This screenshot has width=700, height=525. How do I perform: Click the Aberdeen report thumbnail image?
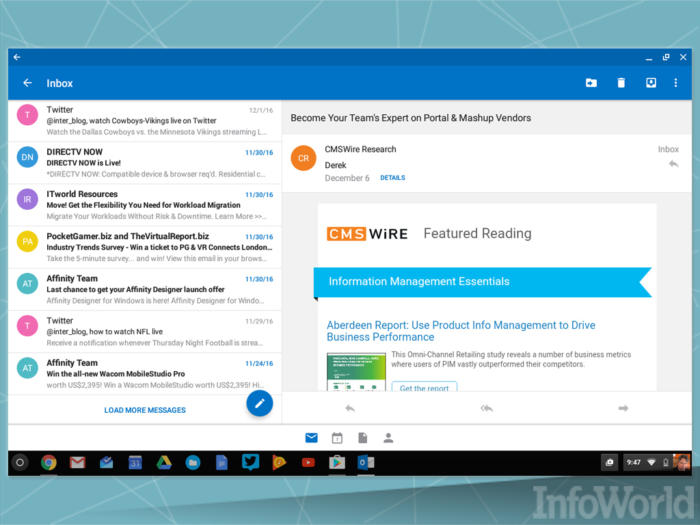click(356, 372)
